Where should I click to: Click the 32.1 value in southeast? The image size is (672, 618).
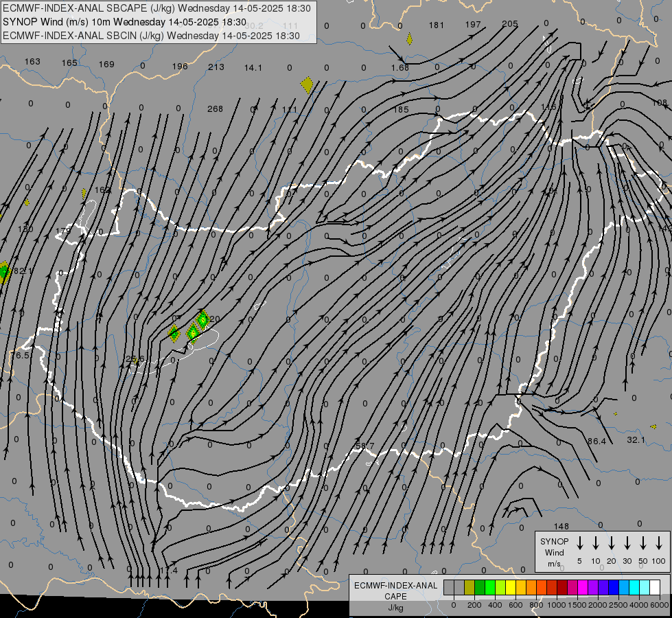pos(636,439)
